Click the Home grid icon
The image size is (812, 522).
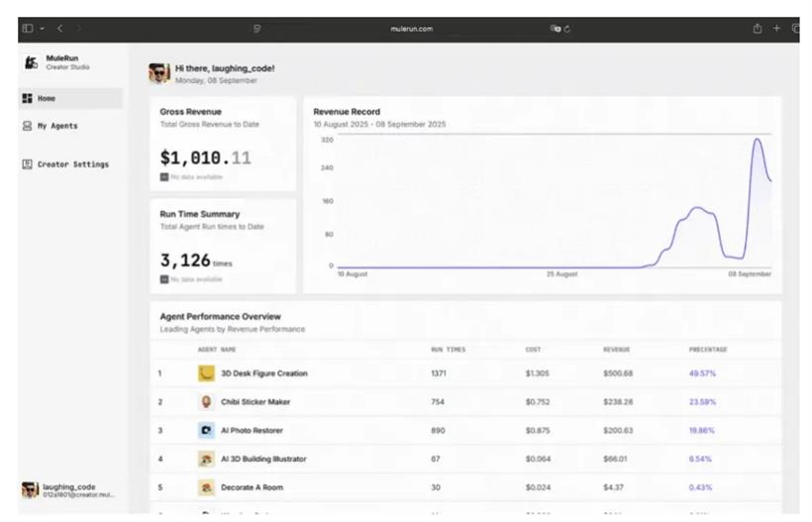(x=28, y=98)
